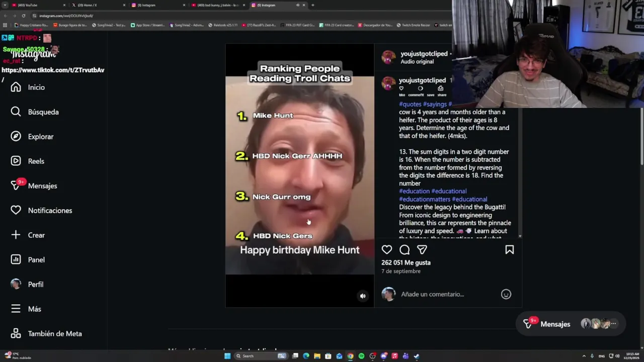644x362 pixels.
Task: Share the reel via paper plane icon
Action: point(422,250)
